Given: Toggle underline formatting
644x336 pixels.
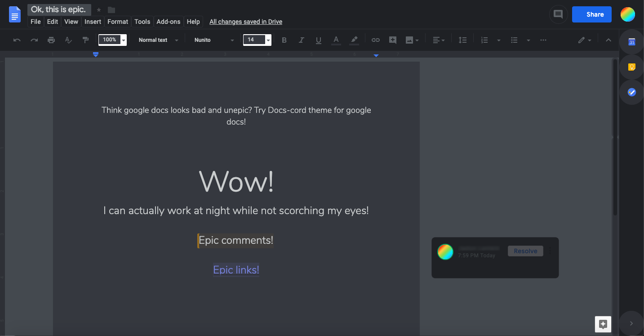Looking at the screenshot, I should pyautogui.click(x=319, y=40).
